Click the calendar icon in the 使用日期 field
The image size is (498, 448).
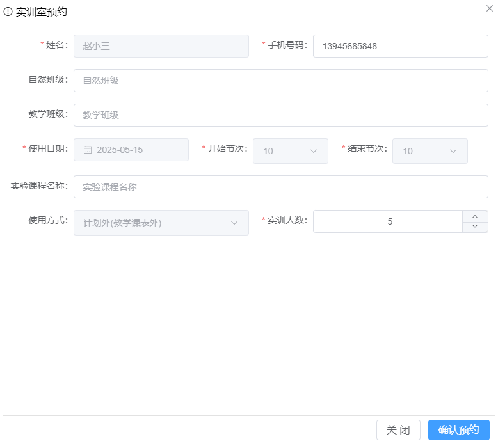(88, 150)
